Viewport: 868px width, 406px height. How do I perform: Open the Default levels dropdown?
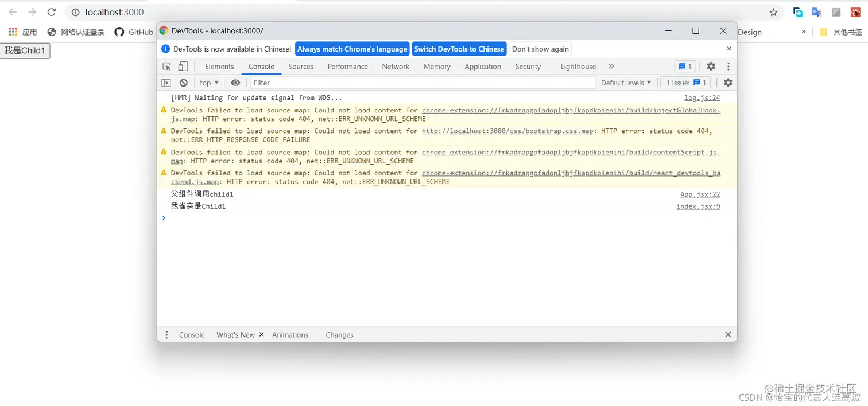626,83
